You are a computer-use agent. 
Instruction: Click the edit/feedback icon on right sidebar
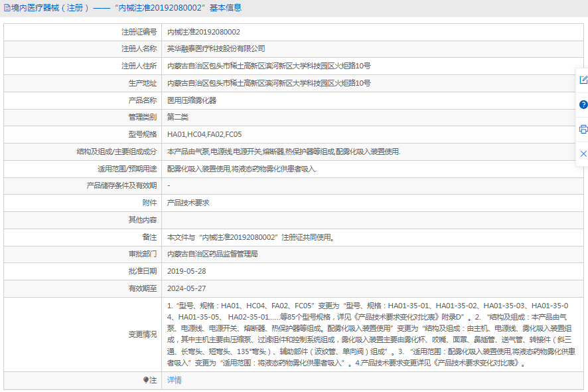(583, 80)
